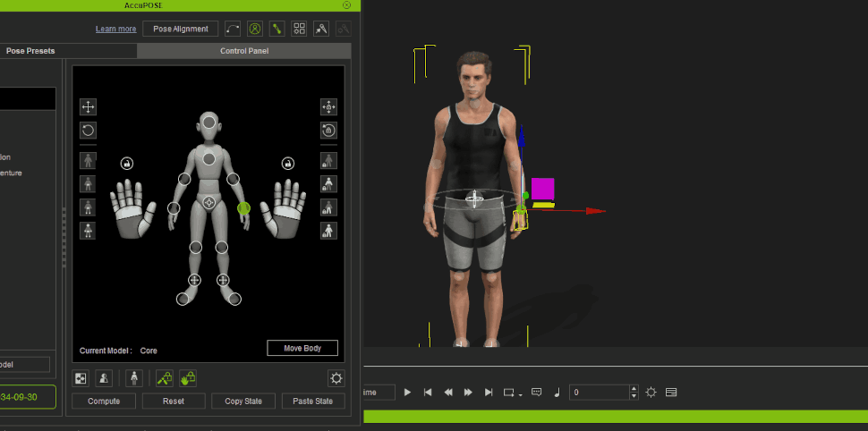Step to previous frame with rewind button
The image size is (868, 431).
[x=448, y=393]
